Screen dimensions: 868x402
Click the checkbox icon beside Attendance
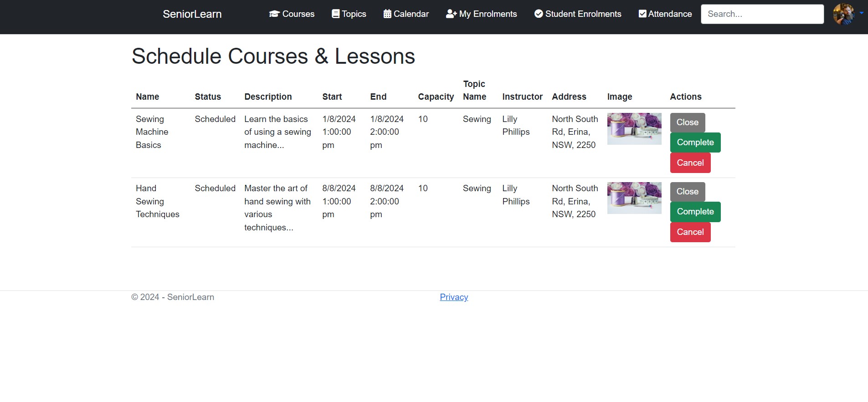click(x=642, y=14)
